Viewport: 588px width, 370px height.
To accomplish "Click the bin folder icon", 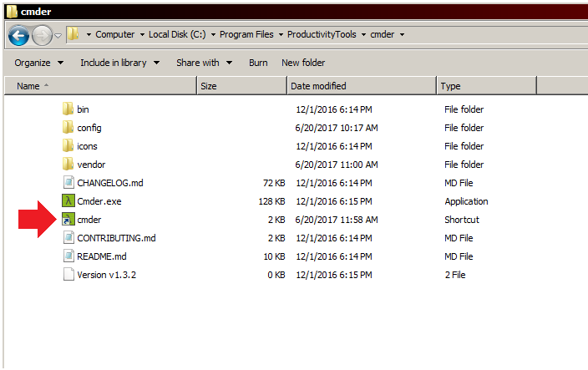I will pos(68,109).
